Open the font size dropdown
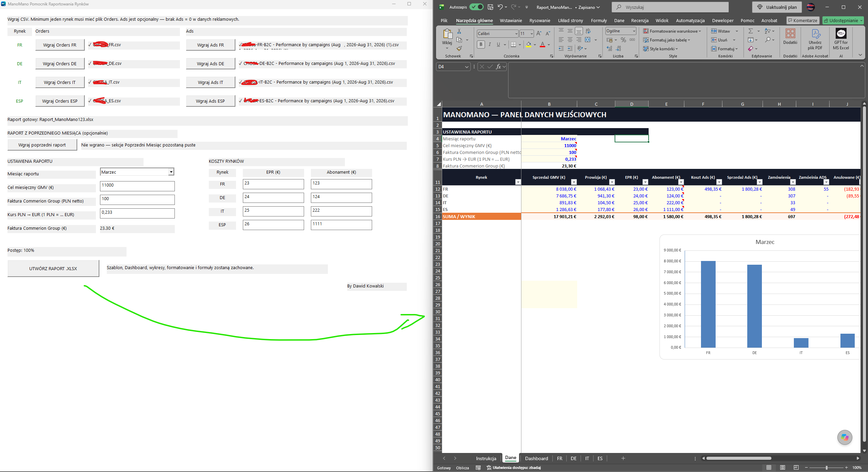This screenshot has height=472, width=868. [x=532, y=33]
